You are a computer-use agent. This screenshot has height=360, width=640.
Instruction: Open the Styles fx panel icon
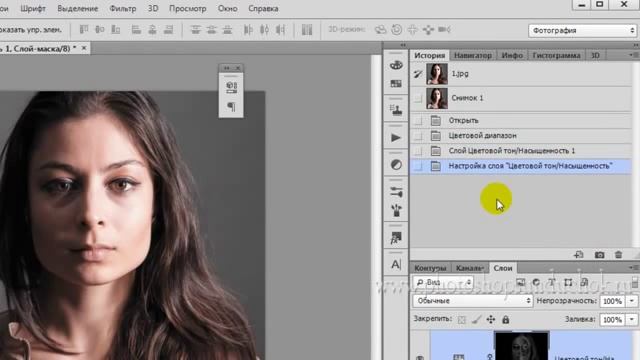[396, 238]
